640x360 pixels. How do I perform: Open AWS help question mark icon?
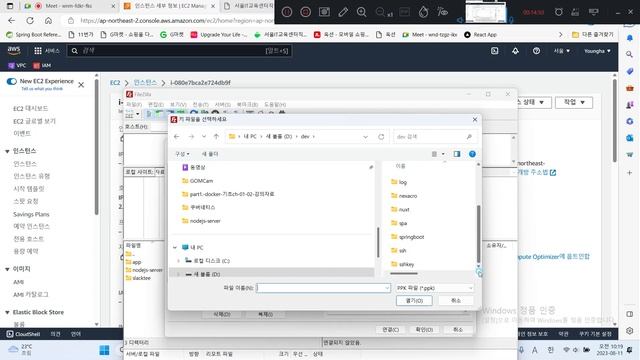coord(536,51)
